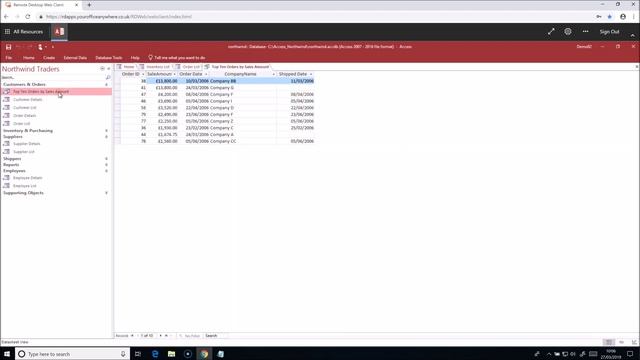640x360 pixels.
Task: Click the navigation pane Search field
Action: (x=53, y=77)
